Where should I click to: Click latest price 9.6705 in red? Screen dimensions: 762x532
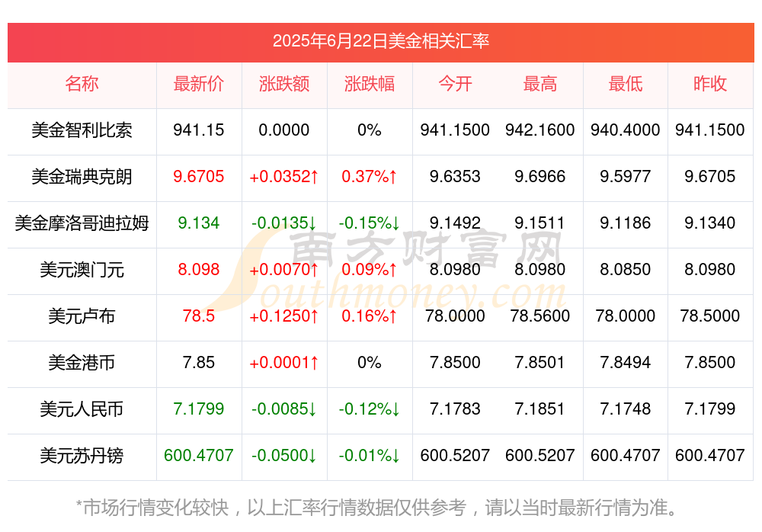198,177
